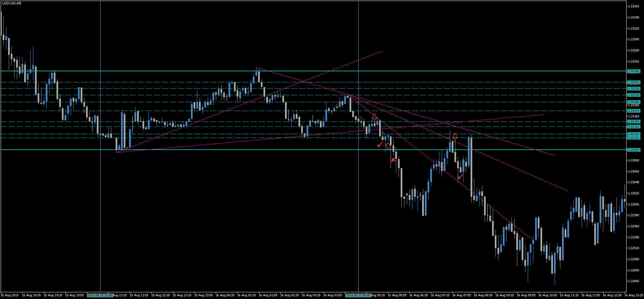Image resolution: width=644 pixels, height=299 pixels.
Task: Click the red checkmark just above the 1.33099 line
Action: tap(380, 144)
